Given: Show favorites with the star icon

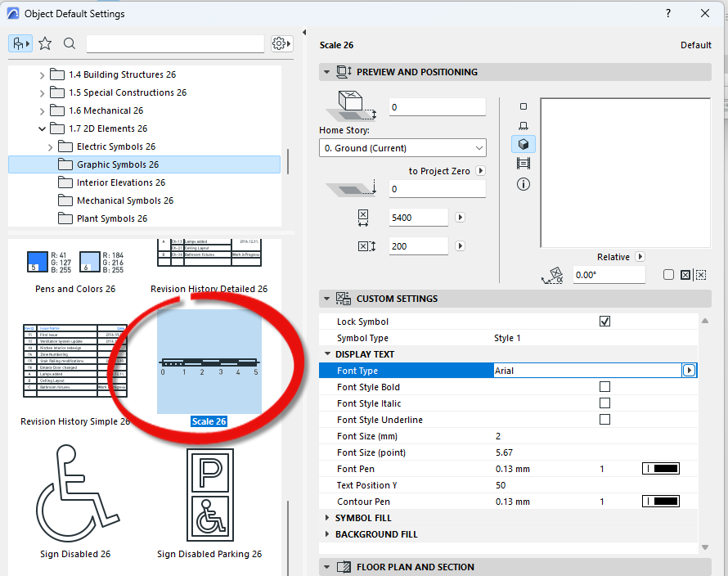Looking at the screenshot, I should [45, 43].
